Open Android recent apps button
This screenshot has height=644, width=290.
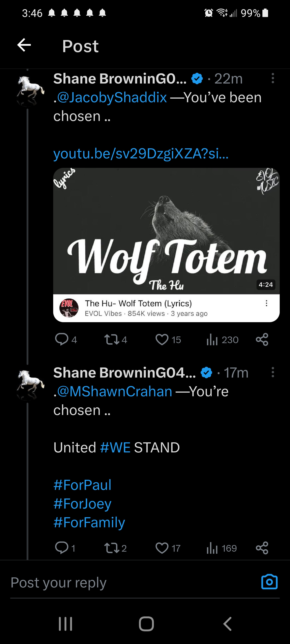[65, 623]
